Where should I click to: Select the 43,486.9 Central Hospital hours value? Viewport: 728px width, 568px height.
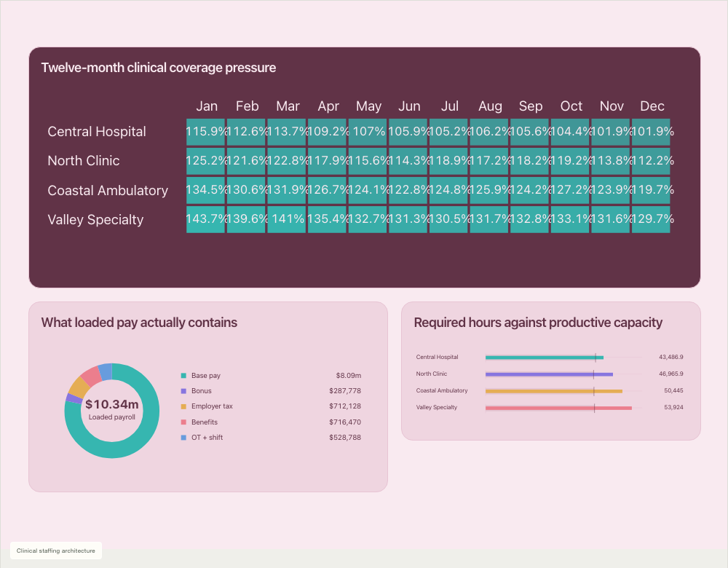671,357
